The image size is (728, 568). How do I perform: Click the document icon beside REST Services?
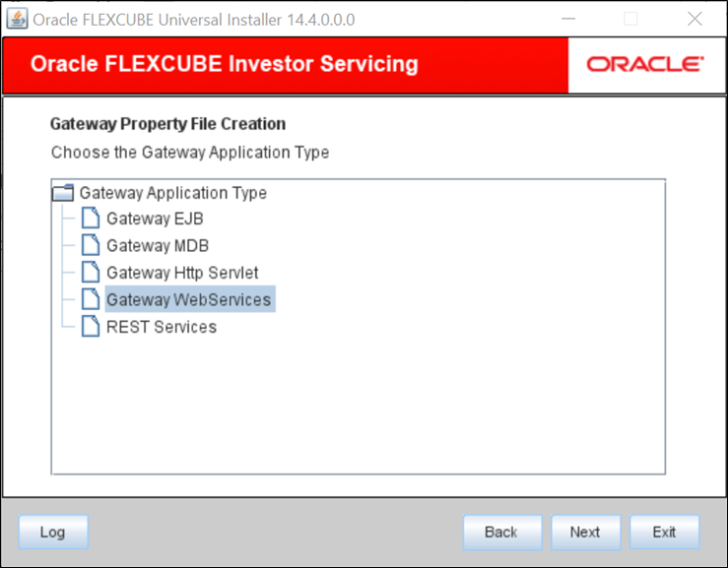tap(91, 326)
